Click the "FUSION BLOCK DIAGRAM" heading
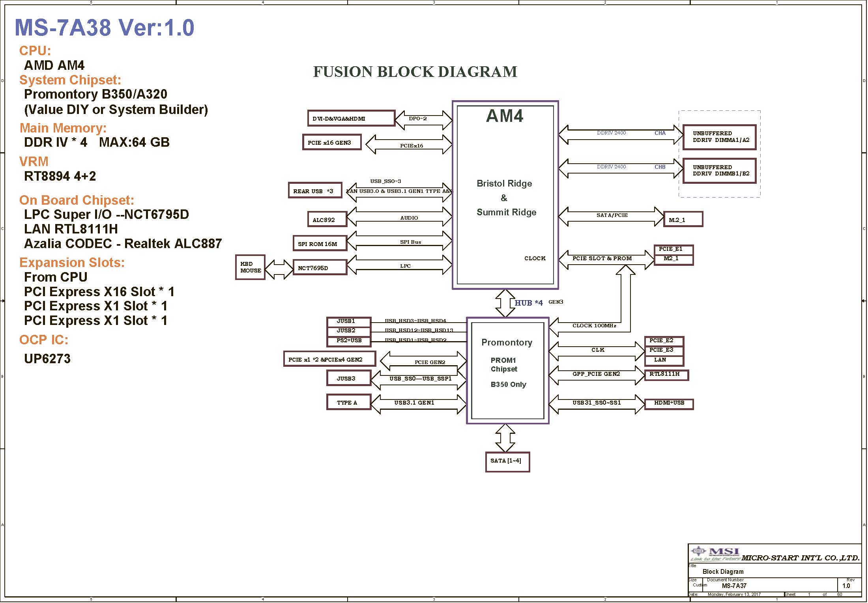This screenshot has height=603, width=868. click(x=415, y=72)
